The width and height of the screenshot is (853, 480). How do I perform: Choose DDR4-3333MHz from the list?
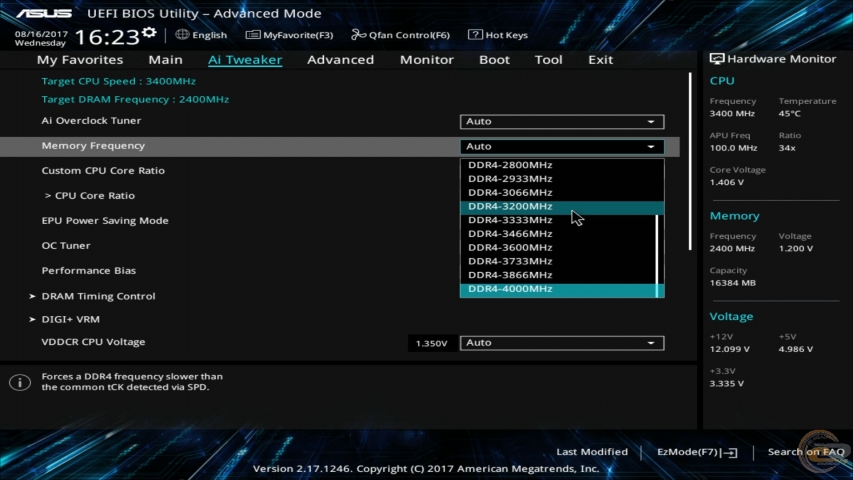(x=559, y=220)
